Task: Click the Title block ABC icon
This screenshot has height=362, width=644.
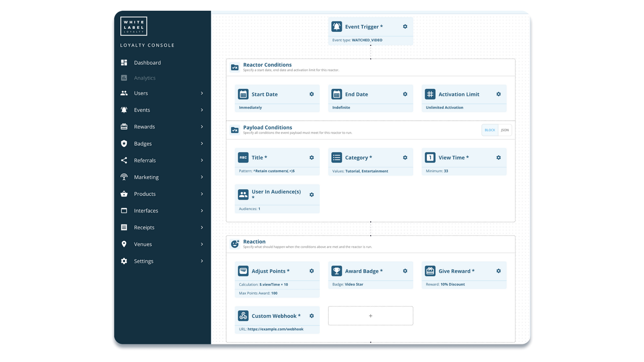Action: pyautogui.click(x=243, y=157)
